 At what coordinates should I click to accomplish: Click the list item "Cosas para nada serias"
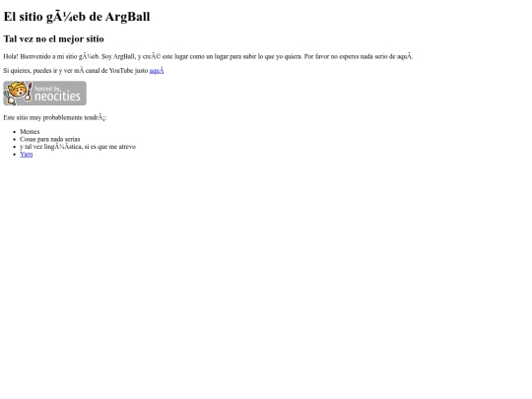[x=50, y=139]
